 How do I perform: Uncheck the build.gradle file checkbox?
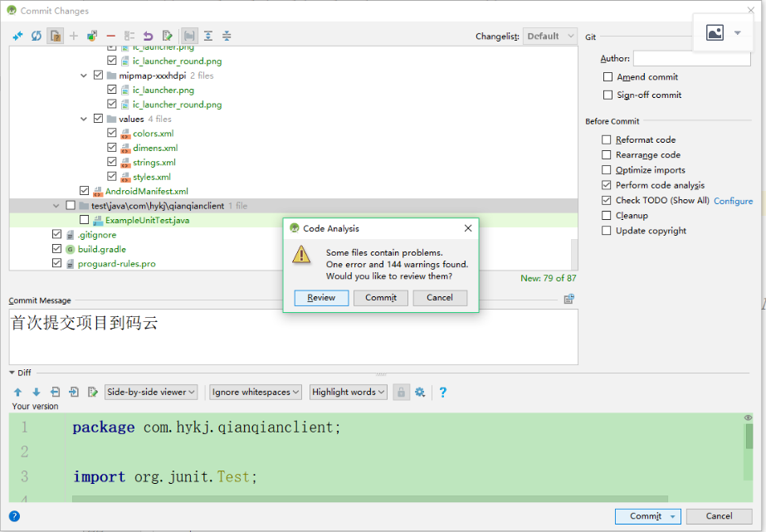point(56,249)
